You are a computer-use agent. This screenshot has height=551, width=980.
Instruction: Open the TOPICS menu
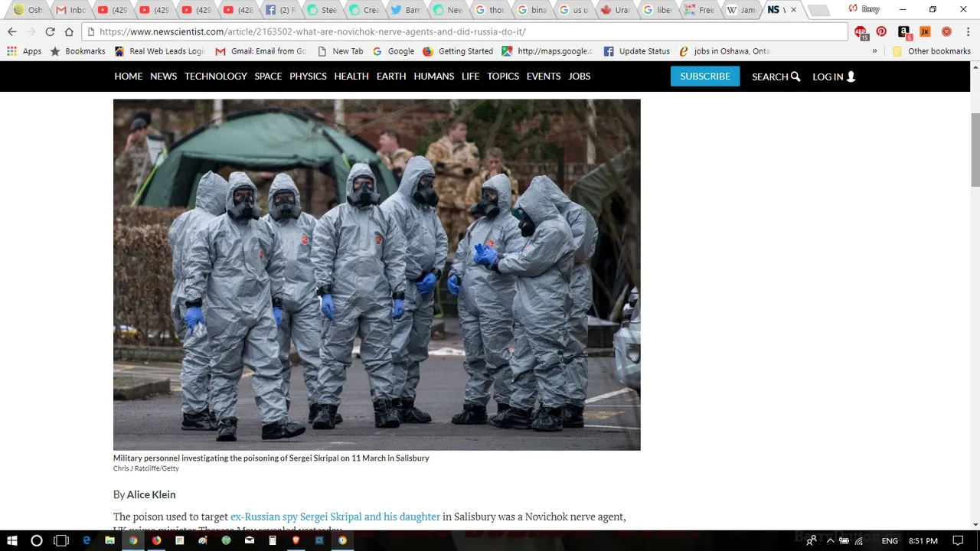(x=503, y=77)
